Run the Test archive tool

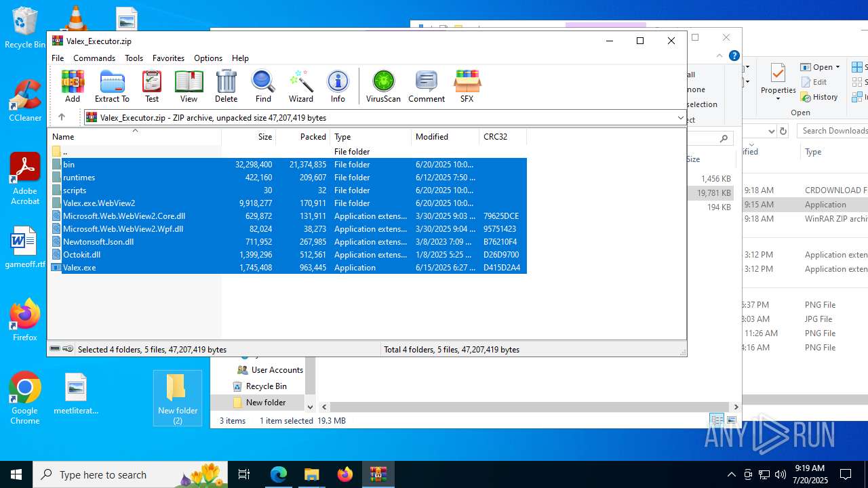(x=152, y=86)
